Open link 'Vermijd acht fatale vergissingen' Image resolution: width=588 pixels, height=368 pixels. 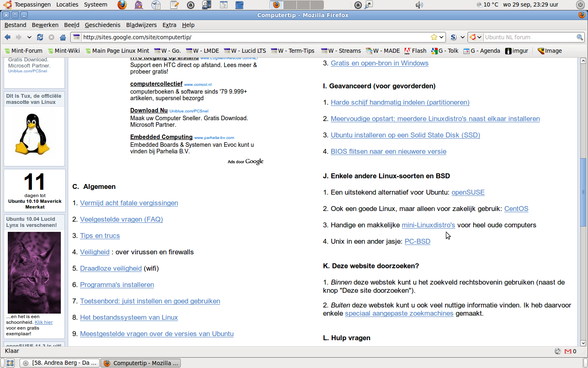click(x=129, y=203)
